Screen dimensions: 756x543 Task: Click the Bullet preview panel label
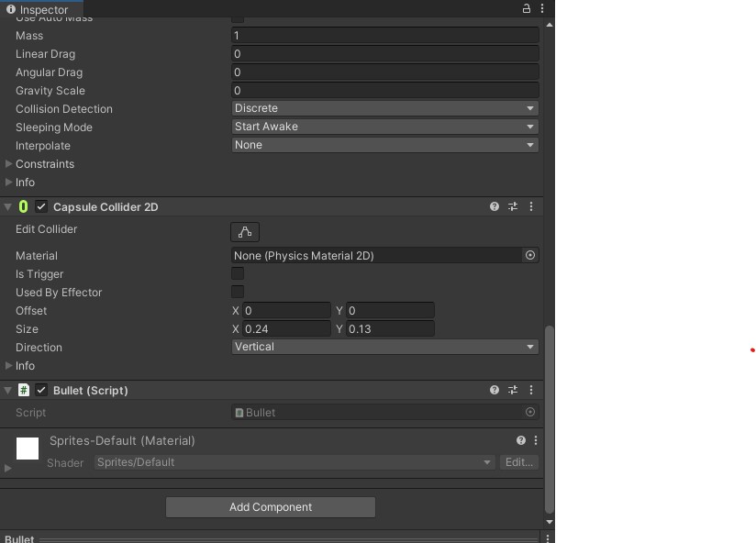(19, 538)
